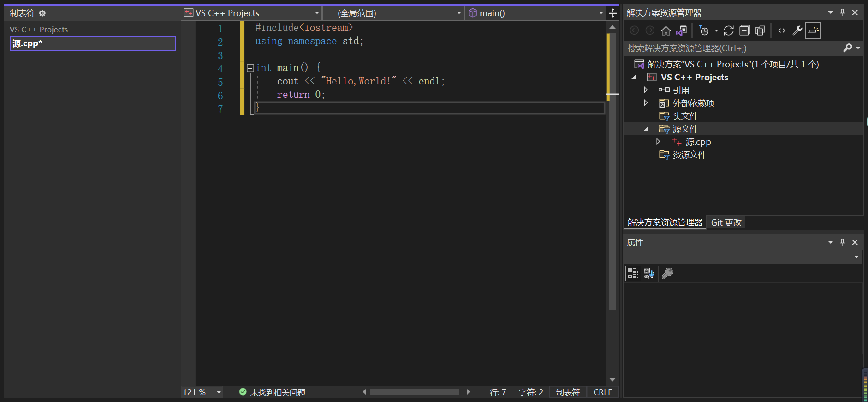The width and height of the screenshot is (868, 402).
Task: Expand the 外部依赖项 node
Action: (646, 102)
